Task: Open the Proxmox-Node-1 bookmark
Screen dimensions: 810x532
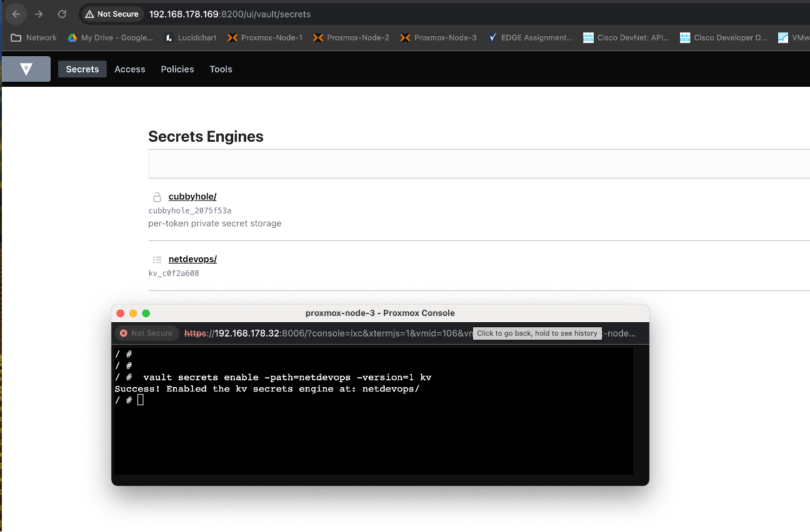Action: click(x=265, y=37)
